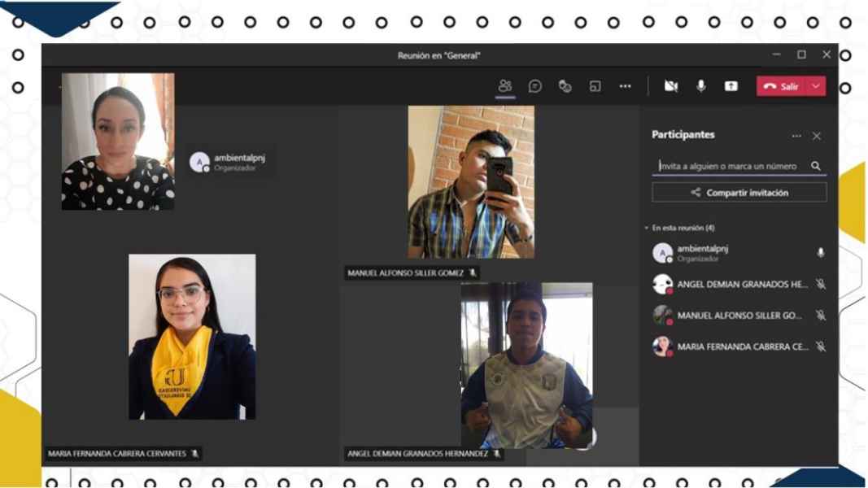Open the meeting chat icon
868x488 pixels.
535,86
